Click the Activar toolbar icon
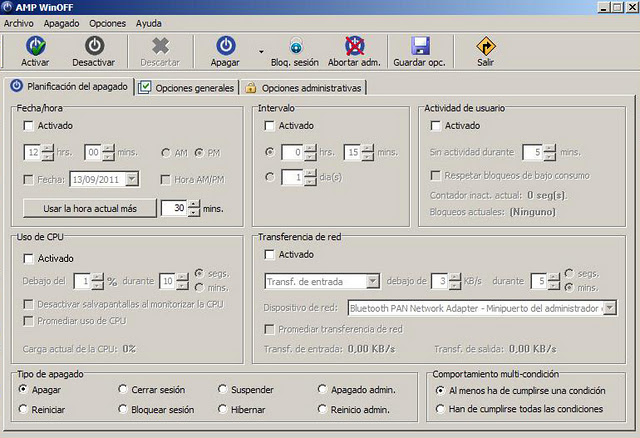 35,45
